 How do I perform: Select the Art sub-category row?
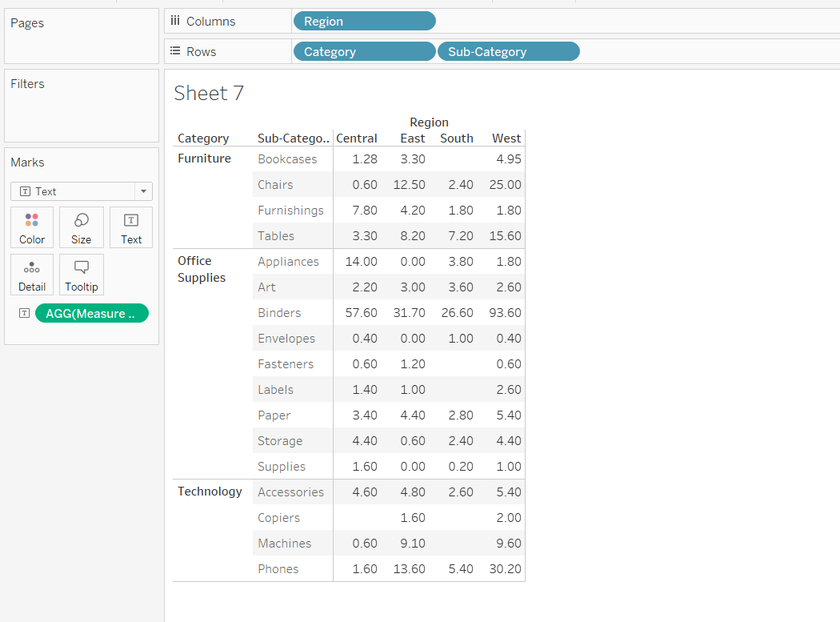coord(266,287)
